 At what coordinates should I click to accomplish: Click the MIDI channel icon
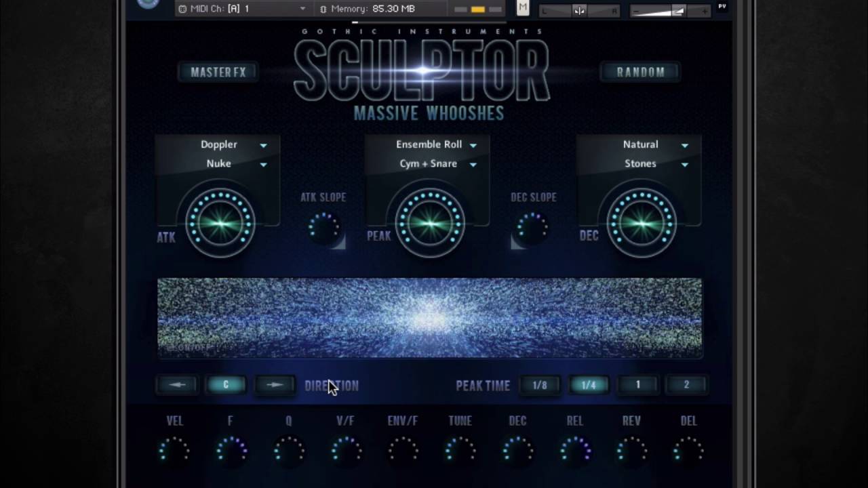click(182, 9)
